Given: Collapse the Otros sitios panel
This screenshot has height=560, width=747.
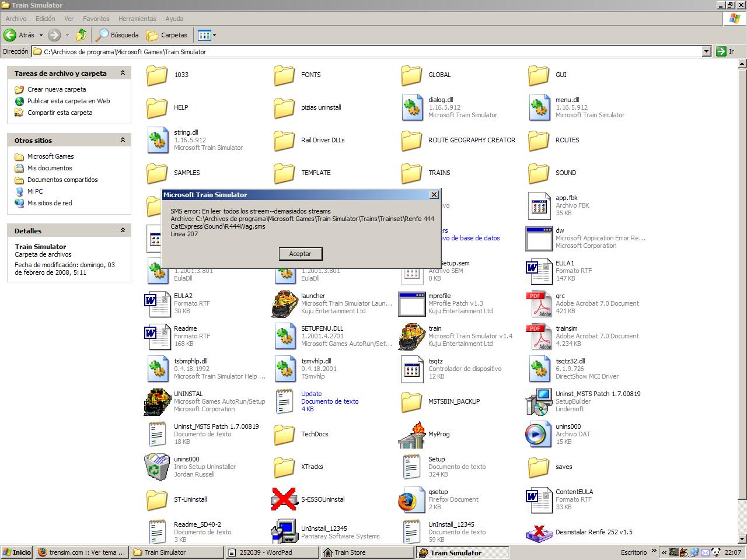Looking at the screenshot, I should (x=123, y=141).
